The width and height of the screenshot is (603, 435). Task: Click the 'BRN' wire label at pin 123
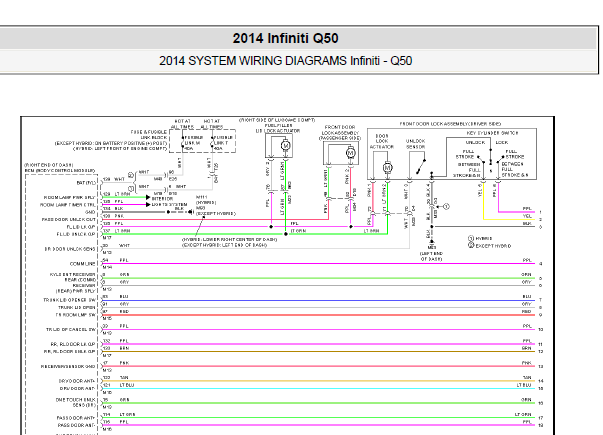click(124, 348)
